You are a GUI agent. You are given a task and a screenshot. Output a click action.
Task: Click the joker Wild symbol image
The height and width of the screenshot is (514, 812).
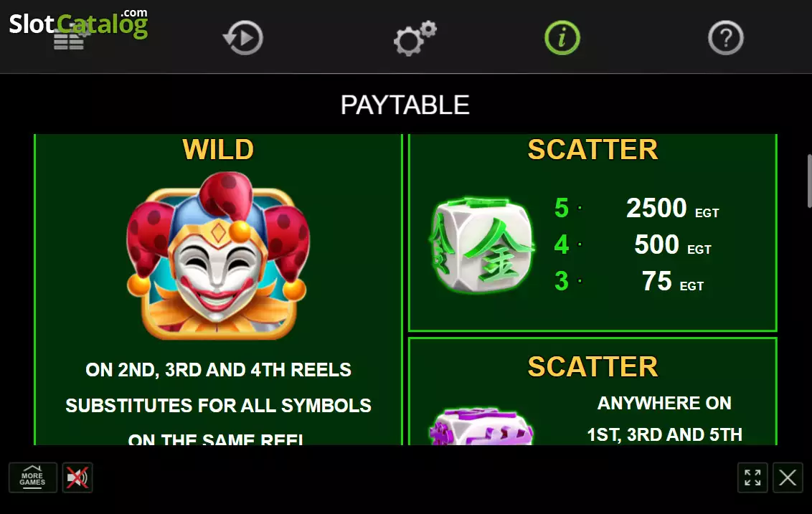(218, 256)
